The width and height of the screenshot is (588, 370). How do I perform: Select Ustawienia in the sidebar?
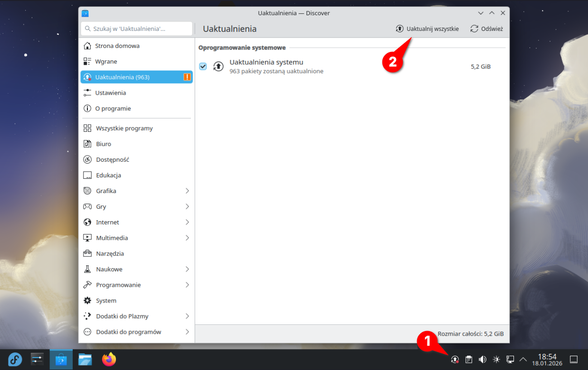point(111,93)
